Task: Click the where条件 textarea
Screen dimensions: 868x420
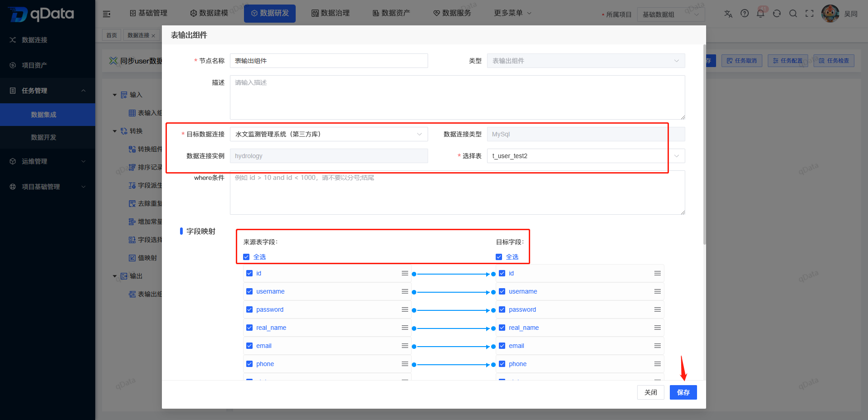Action: click(x=458, y=193)
